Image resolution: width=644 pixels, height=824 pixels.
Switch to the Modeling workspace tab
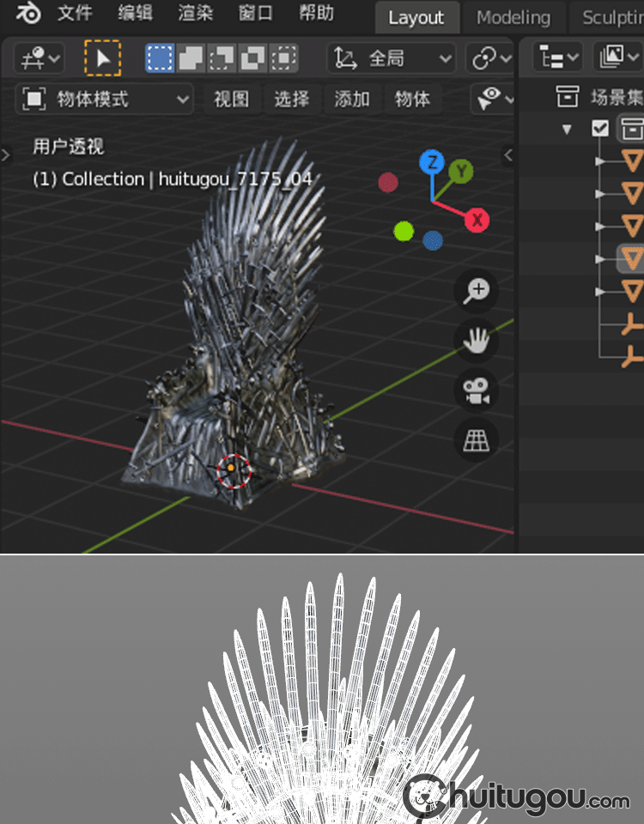pos(513,17)
